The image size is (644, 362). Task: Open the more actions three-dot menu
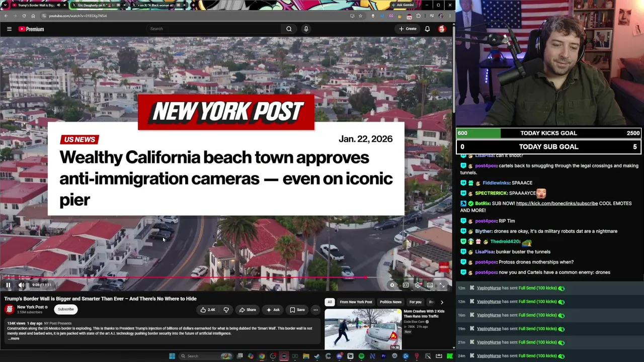(315, 310)
